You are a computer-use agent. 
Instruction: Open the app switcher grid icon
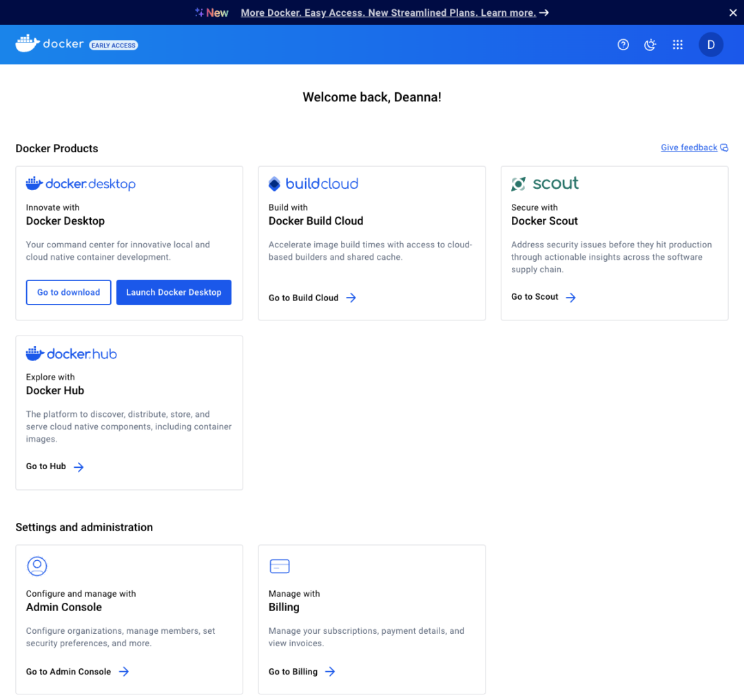tap(677, 44)
